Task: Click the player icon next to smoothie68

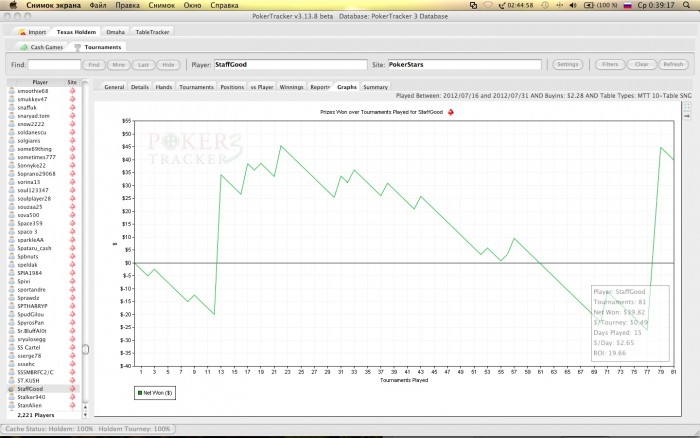Action: coord(12,91)
